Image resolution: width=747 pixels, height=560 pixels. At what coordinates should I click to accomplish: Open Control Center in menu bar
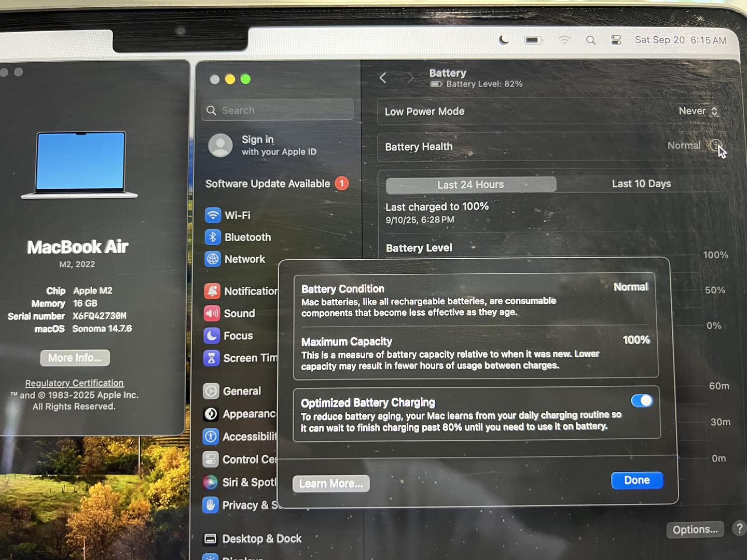[616, 40]
